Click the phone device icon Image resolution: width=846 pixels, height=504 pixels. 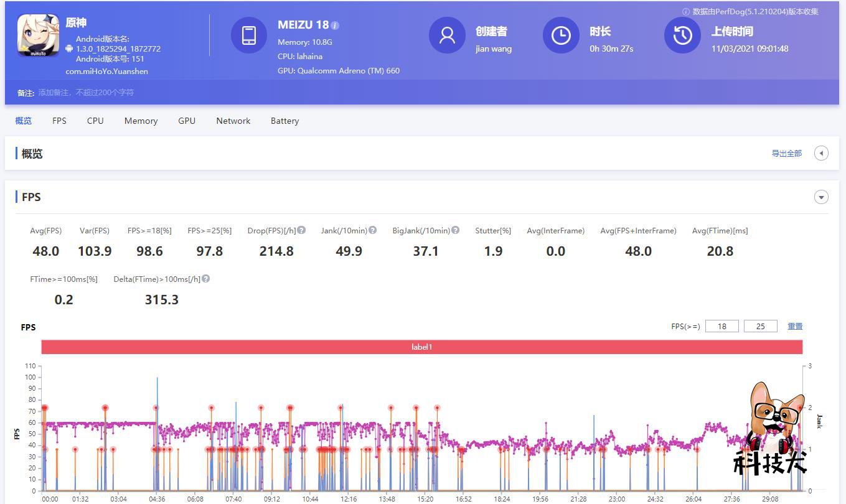249,35
